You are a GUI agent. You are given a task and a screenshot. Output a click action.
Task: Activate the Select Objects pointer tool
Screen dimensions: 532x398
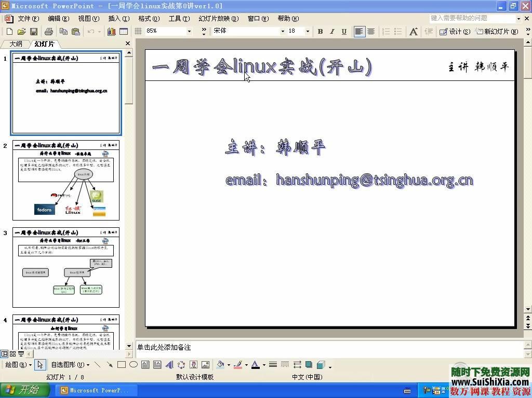pos(40,365)
